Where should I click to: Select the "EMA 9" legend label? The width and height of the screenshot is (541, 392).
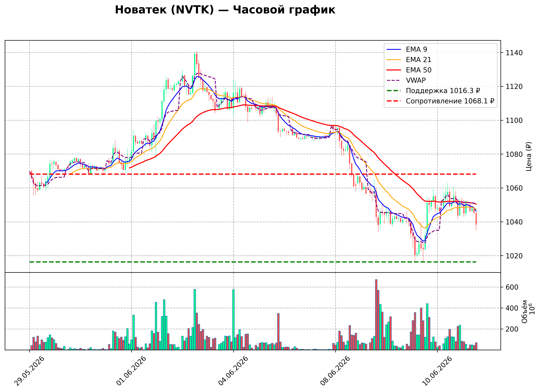click(416, 49)
